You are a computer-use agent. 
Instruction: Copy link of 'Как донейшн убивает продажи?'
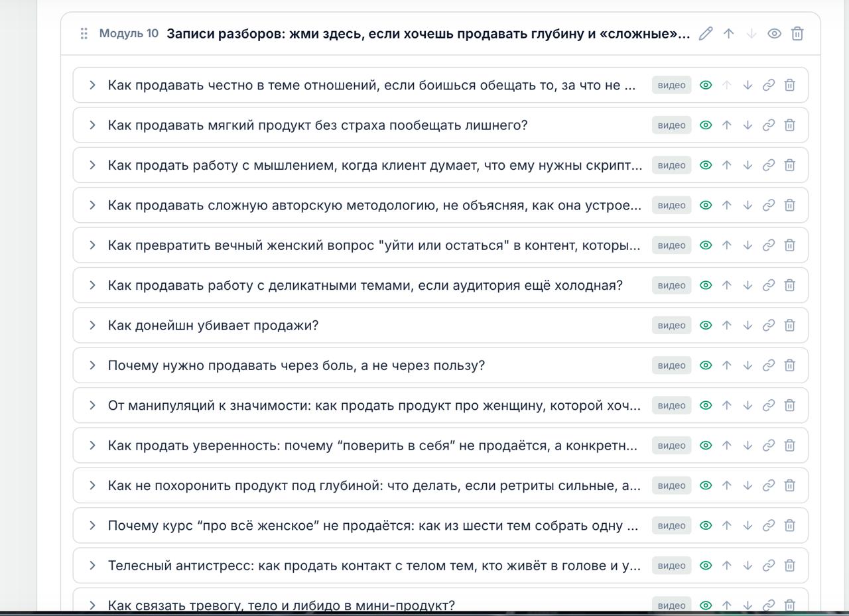point(768,326)
